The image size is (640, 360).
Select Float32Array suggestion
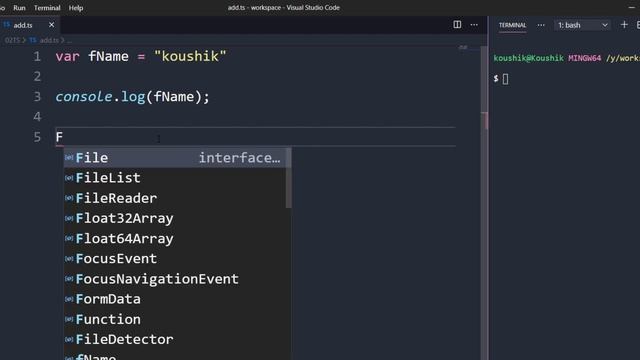coord(175,218)
